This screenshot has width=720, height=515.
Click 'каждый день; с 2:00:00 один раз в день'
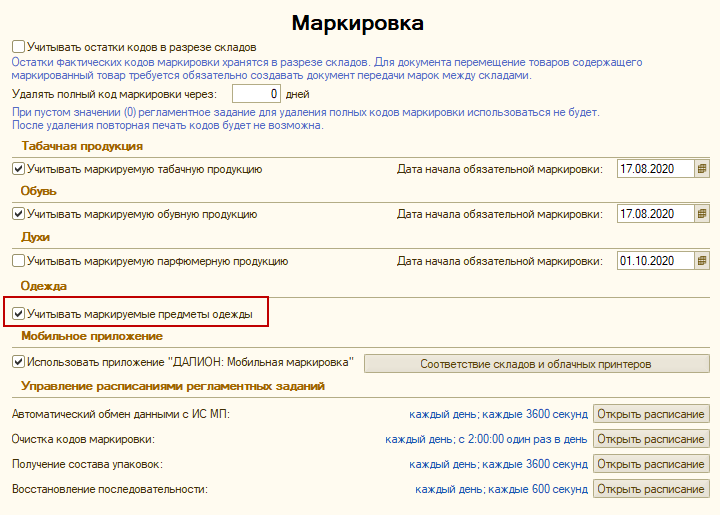[x=486, y=439]
